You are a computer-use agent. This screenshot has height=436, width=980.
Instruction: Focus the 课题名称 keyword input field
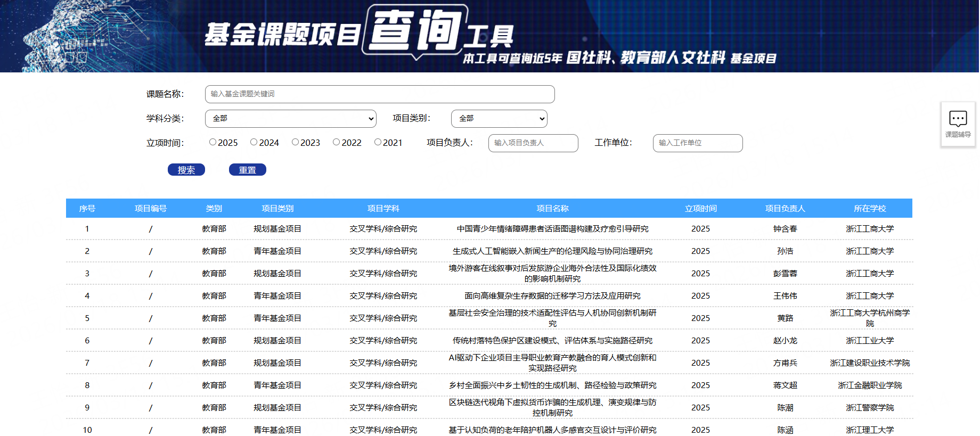(x=380, y=94)
